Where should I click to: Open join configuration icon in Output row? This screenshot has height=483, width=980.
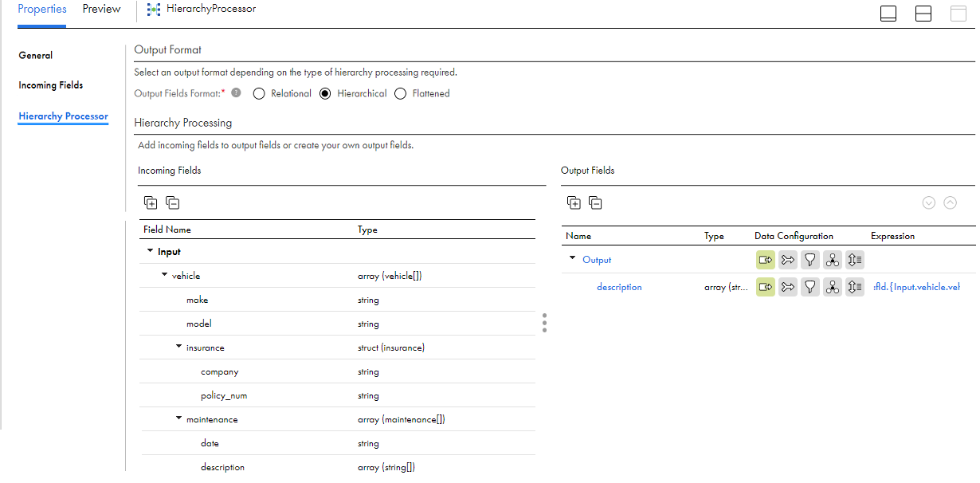788,260
